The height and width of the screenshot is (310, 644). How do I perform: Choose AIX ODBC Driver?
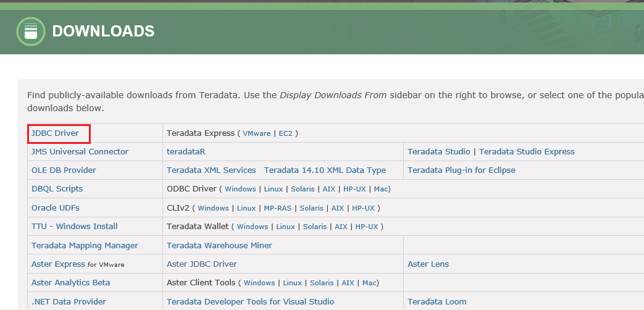(x=329, y=190)
